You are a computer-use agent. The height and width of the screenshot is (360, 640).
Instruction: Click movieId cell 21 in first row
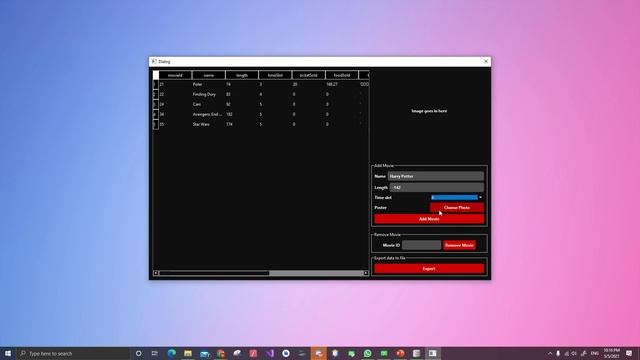tap(175, 84)
